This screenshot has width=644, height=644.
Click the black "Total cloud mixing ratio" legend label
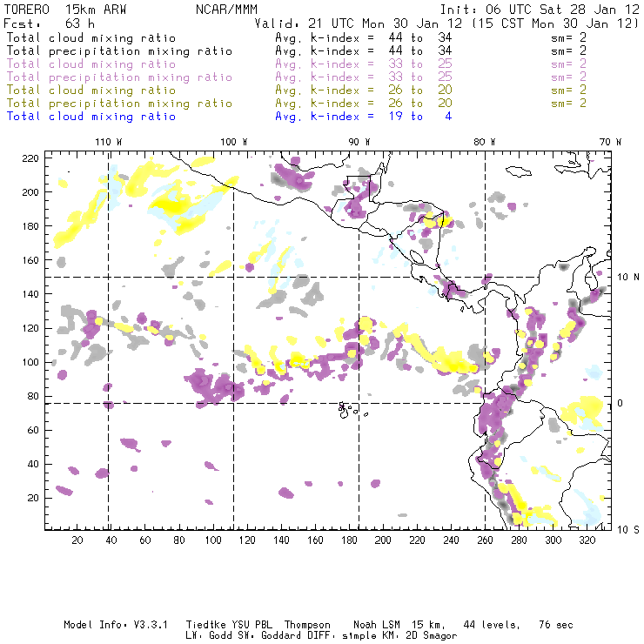[x=91, y=37]
